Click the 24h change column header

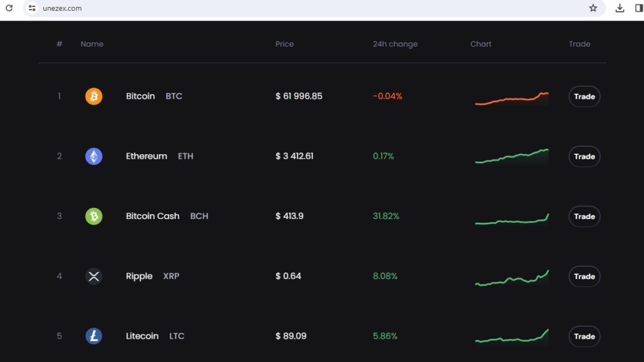coord(395,44)
